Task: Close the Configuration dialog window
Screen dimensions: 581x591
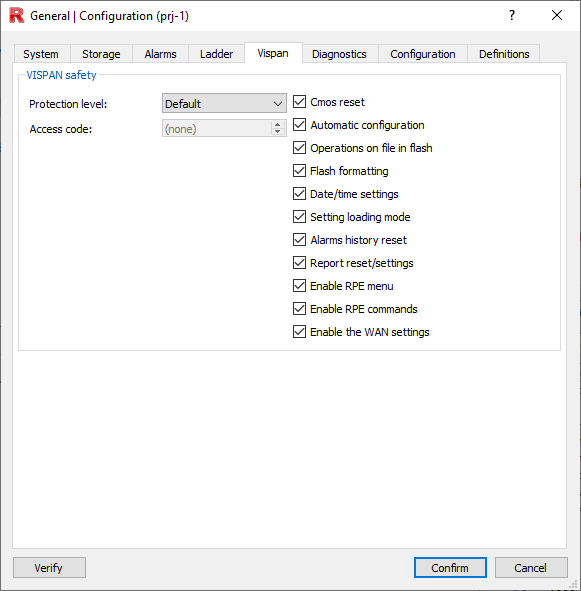Action: pyautogui.click(x=557, y=15)
